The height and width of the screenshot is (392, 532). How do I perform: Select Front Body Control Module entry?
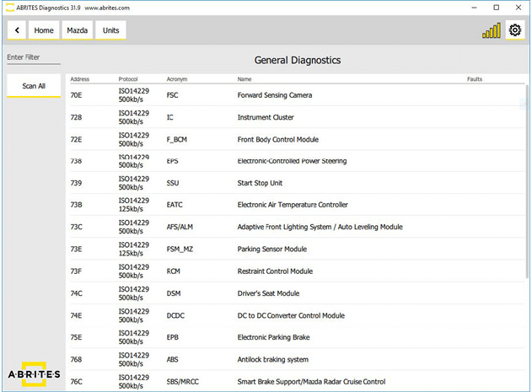coord(277,139)
